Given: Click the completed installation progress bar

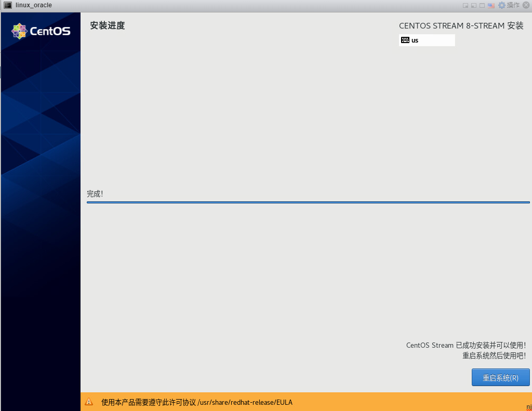Looking at the screenshot, I should click(x=308, y=202).
